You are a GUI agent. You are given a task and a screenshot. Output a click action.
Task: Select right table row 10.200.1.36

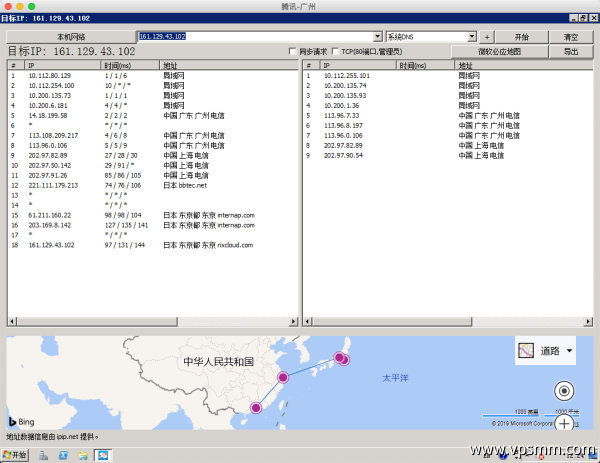pos(448,106)
